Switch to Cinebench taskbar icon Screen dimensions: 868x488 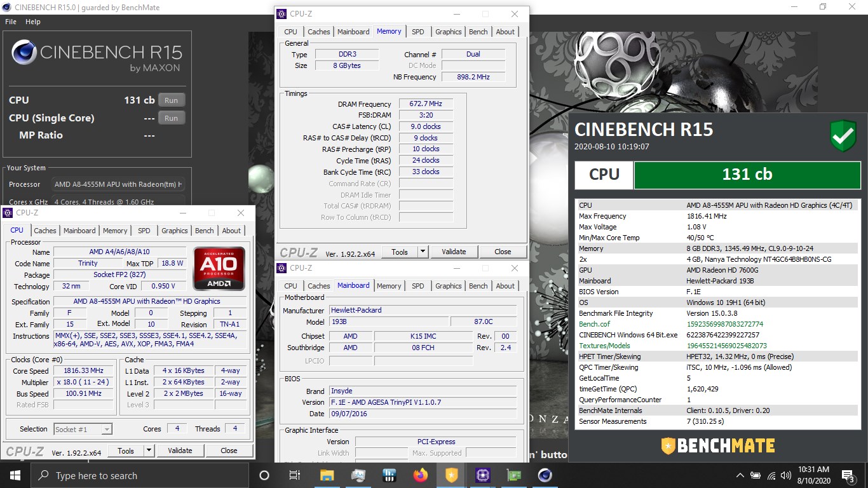[545, 475]
